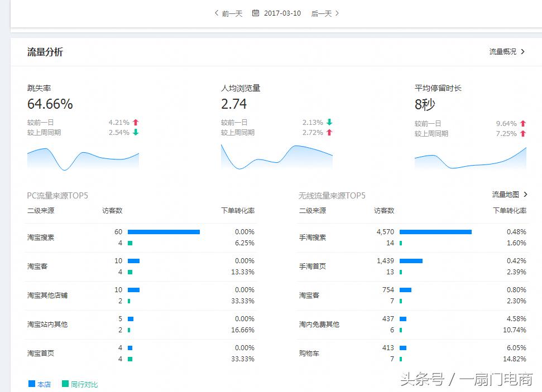Click the 跳失率 trend sparkline chart
This screenshot has width=542, height=392.
point(83,159)
